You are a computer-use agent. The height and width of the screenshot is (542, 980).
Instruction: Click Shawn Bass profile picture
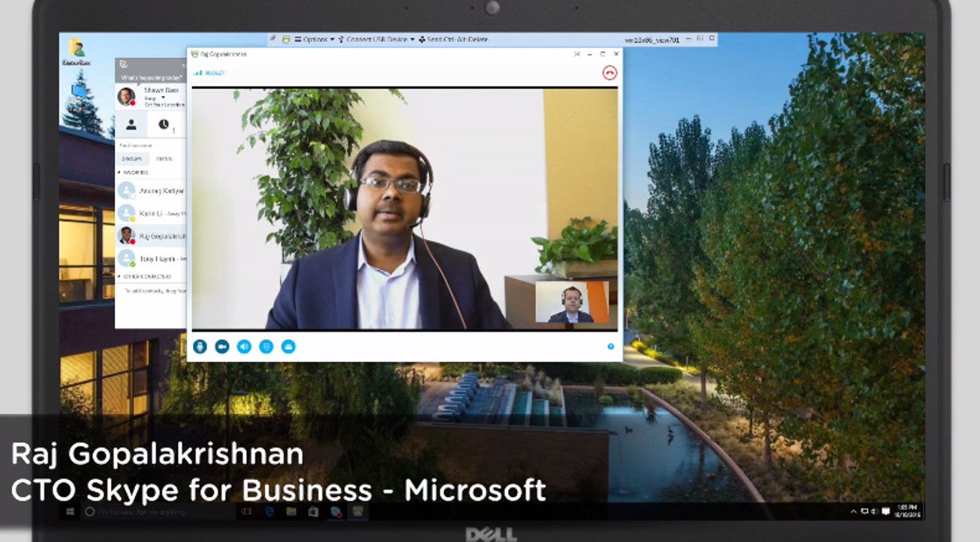point(126,97)
